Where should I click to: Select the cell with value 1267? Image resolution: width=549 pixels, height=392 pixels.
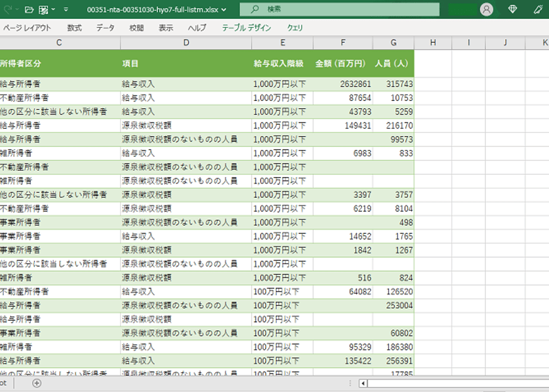pos(393,250)
